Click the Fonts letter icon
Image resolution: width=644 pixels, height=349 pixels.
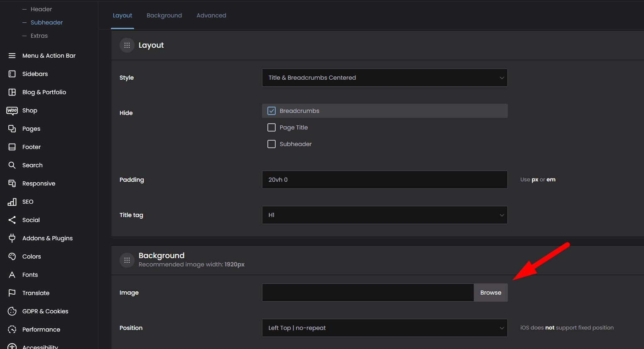coord(12,275)
